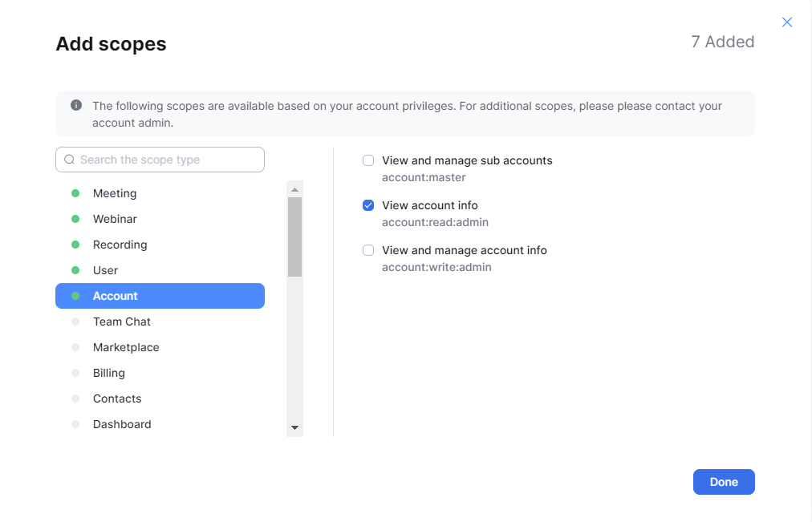Click the search magnifier icon
This screenshot has height=522, width=812.
[x=69, y=160]
